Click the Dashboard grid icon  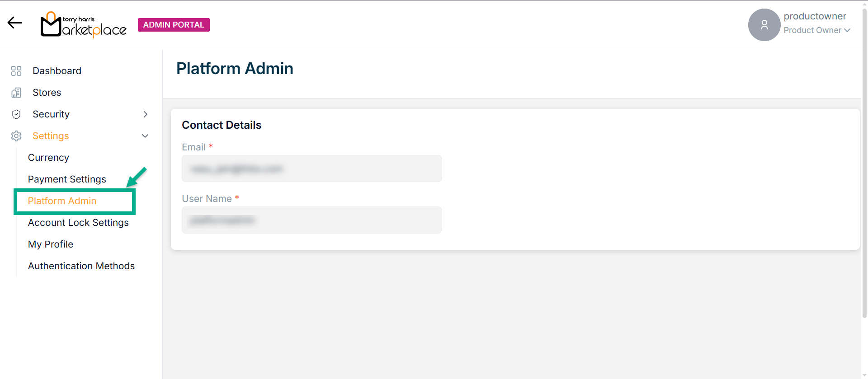tap(16, 71)
